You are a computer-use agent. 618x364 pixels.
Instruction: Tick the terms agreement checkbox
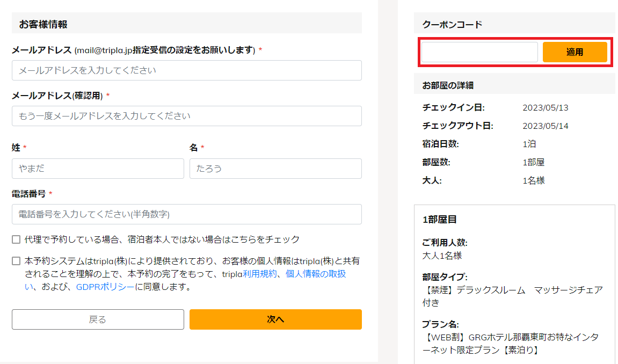[x=16, y=261]
